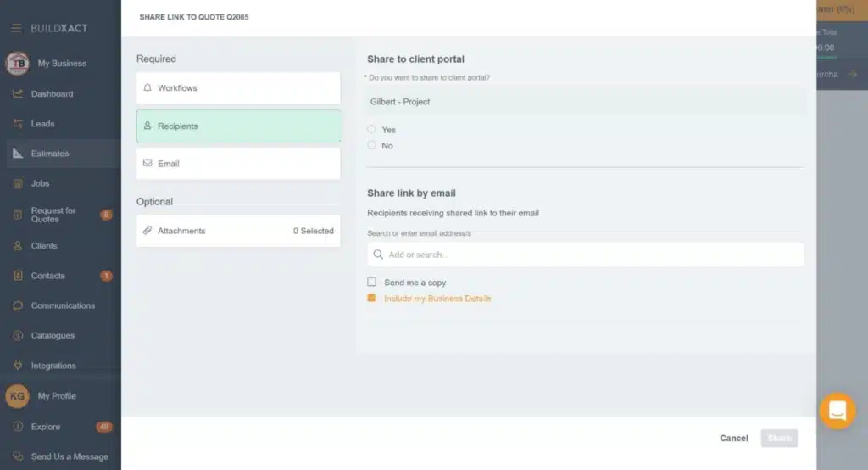Switch to the Email step

[238, 164]
